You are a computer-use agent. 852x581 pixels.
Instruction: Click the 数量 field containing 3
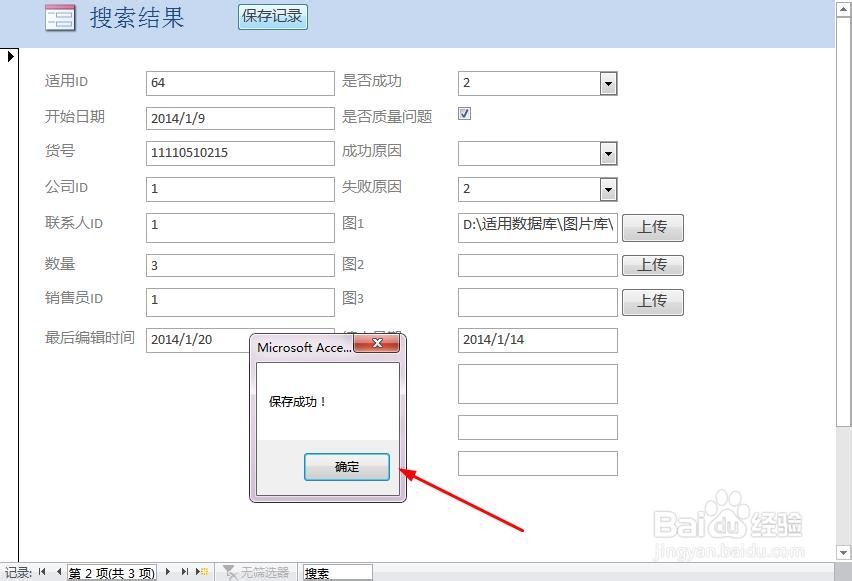(x=240, y=266)
